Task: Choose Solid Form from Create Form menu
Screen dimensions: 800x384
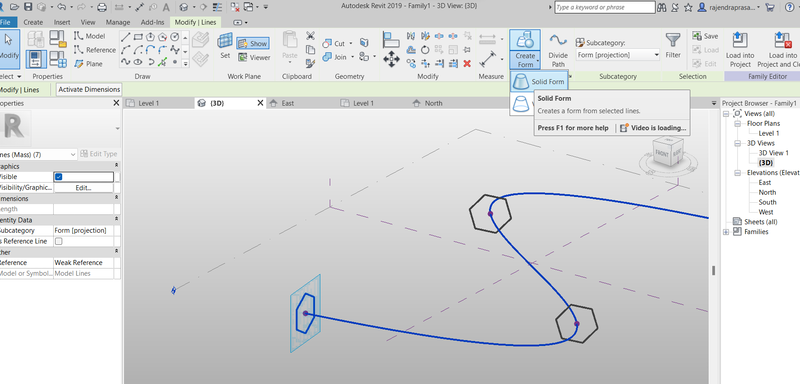Action: tap(540, 82)
